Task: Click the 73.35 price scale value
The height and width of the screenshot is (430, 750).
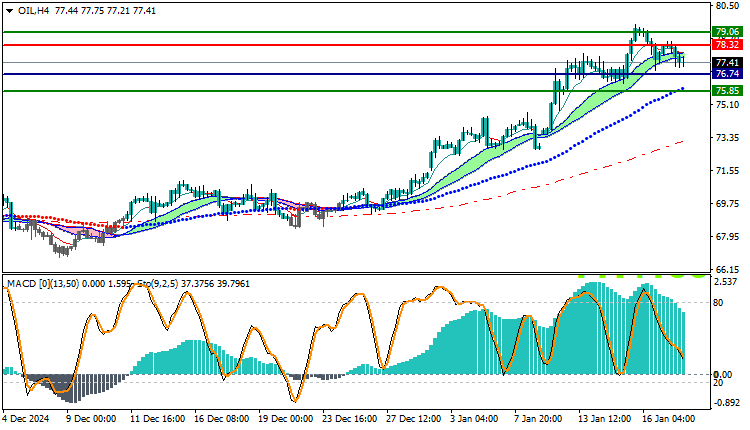Action: click(x=728, y=138)
